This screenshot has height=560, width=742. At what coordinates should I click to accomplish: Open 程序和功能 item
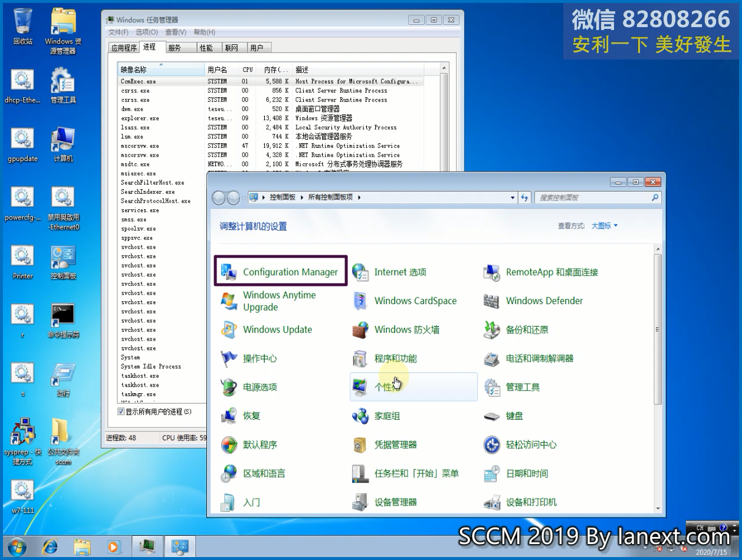pos(385,358)
